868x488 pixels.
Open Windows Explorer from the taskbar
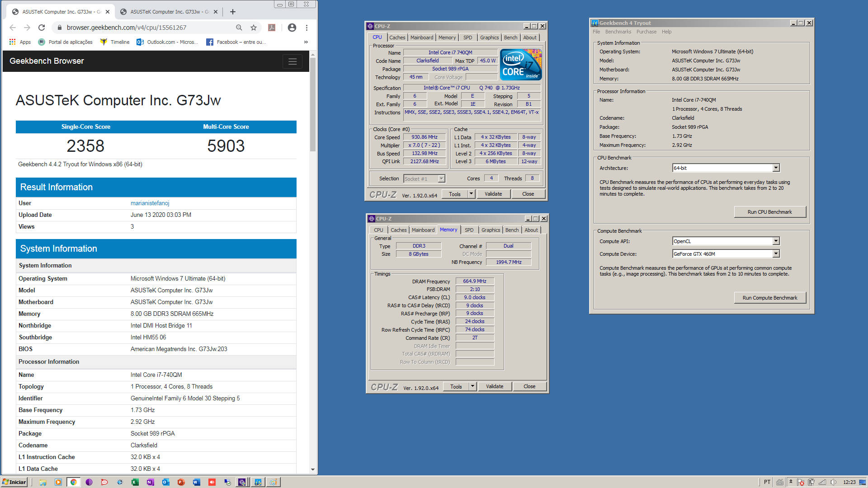(43, 482)
